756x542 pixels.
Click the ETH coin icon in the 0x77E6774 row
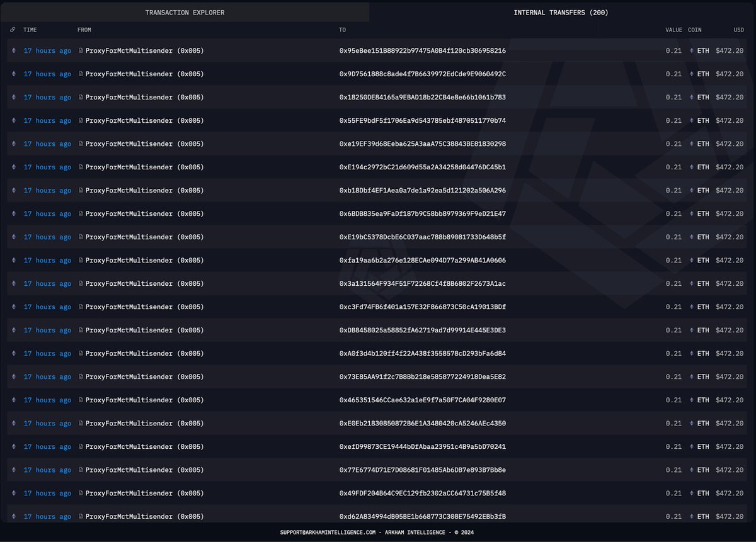692,470
